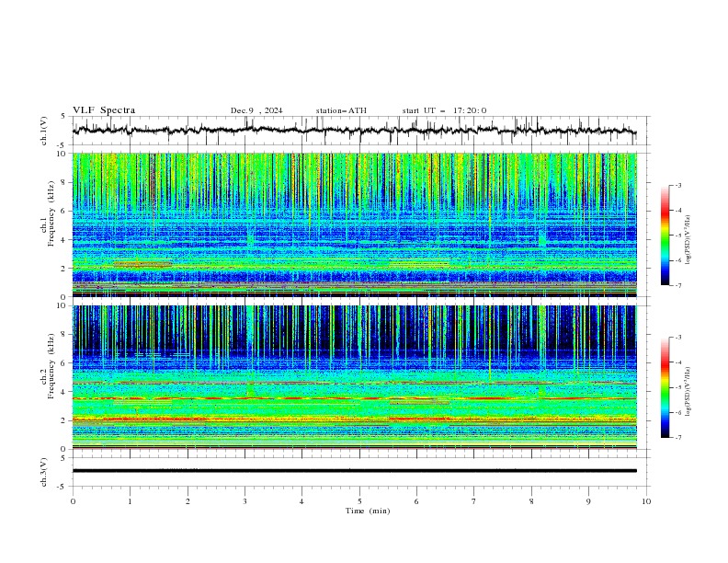Click time axis tick label '1'

pos(130,501)
